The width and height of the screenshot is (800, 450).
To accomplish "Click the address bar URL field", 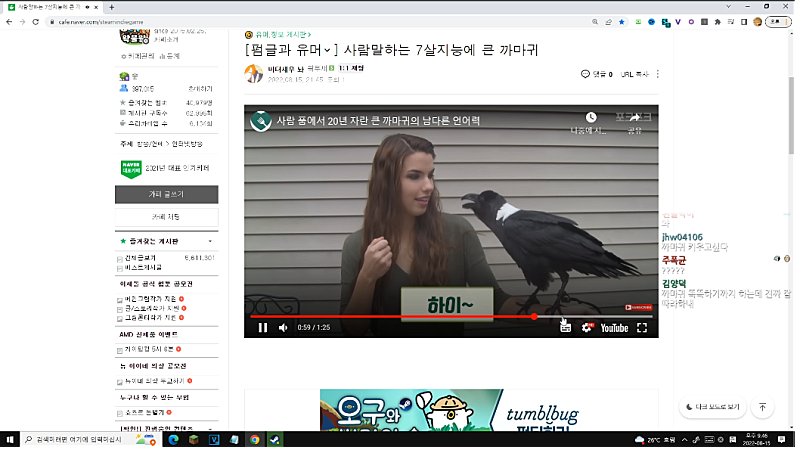I will tap(316, 22).
